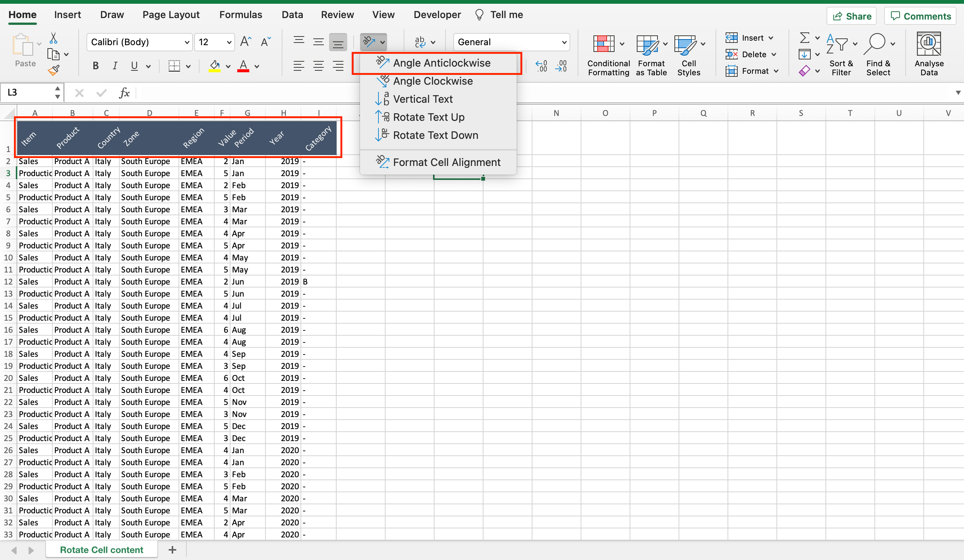This screenshot has width=964, height=560.
Task: Toggle underline formatting
Action: [x=134, y=66]
